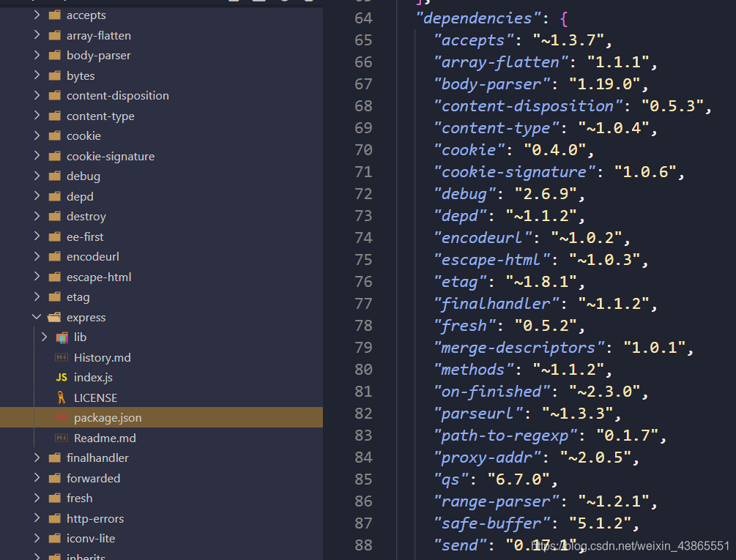Click the "safe-buffer" key on line 87
The height and width of the screenshot is (560, 736).
point(491,523)
